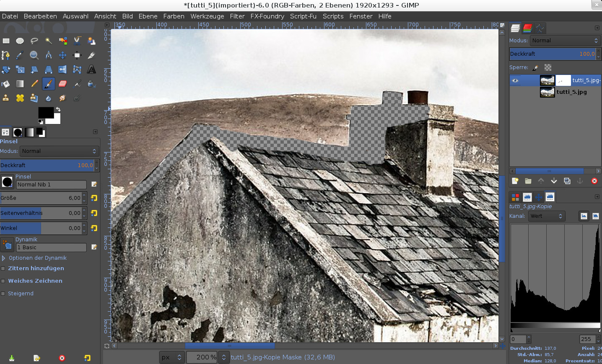Switch to the Channels tab
The width and height of the screenshot is (602, 364).
pyautogui.click(x=527, y=28)
